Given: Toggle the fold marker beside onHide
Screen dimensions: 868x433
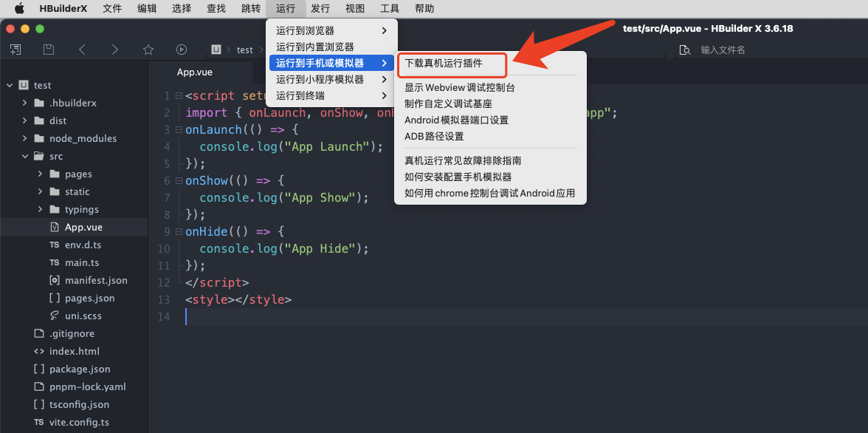Looking at the screenshot, I should pos(178,232).
